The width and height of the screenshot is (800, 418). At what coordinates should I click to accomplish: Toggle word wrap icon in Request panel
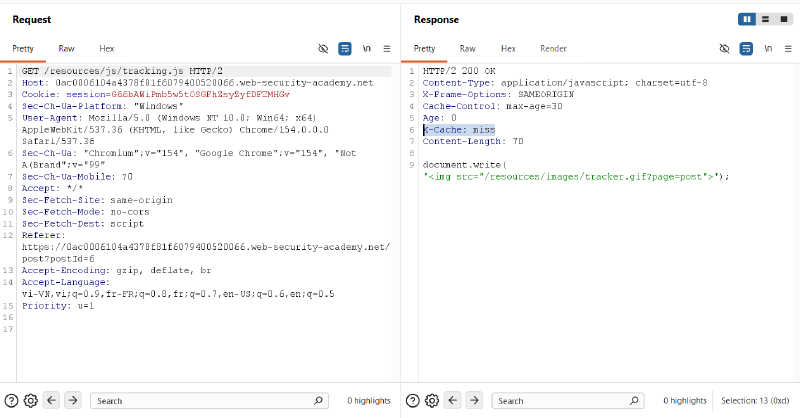point(345,48)
